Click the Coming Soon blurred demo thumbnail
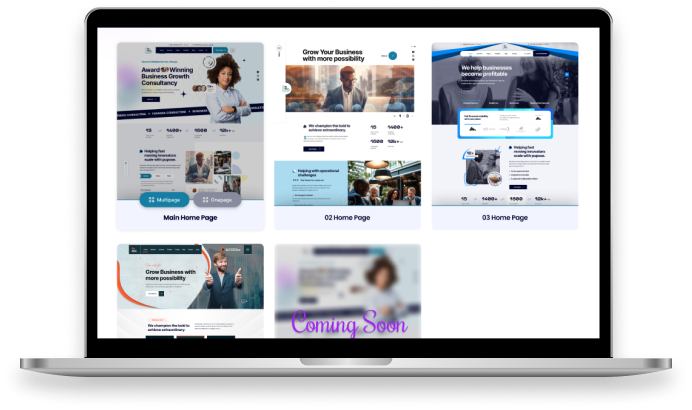The image size is (692, 410). click(347, 280)
